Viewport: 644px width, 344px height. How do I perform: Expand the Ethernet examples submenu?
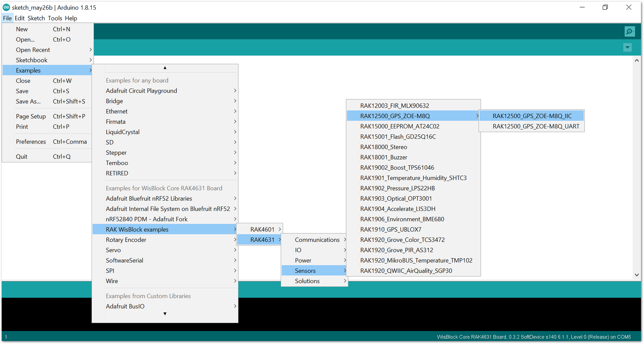pyautogui.click(x=165, y=111)
